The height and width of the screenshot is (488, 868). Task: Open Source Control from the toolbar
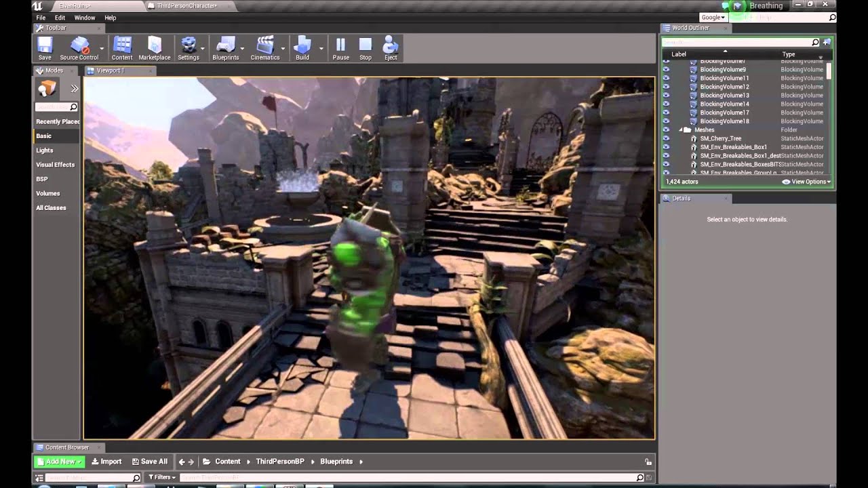(x=79, y=48)
